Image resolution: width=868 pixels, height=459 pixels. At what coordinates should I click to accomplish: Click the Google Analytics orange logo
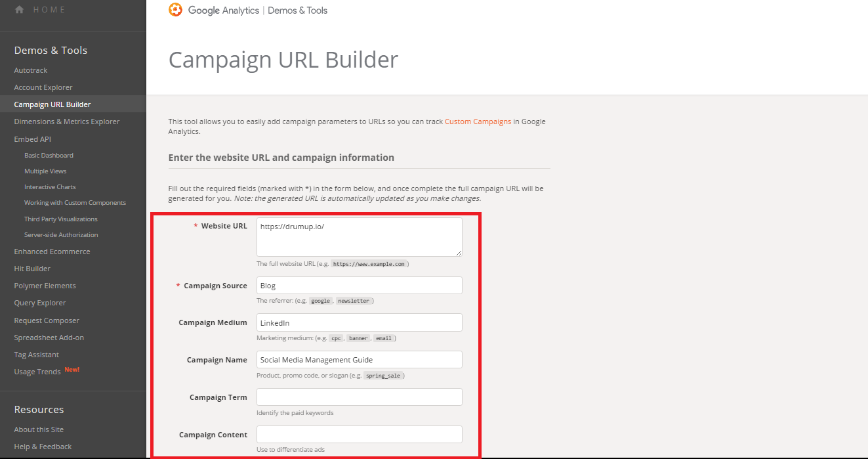[175, 10]
